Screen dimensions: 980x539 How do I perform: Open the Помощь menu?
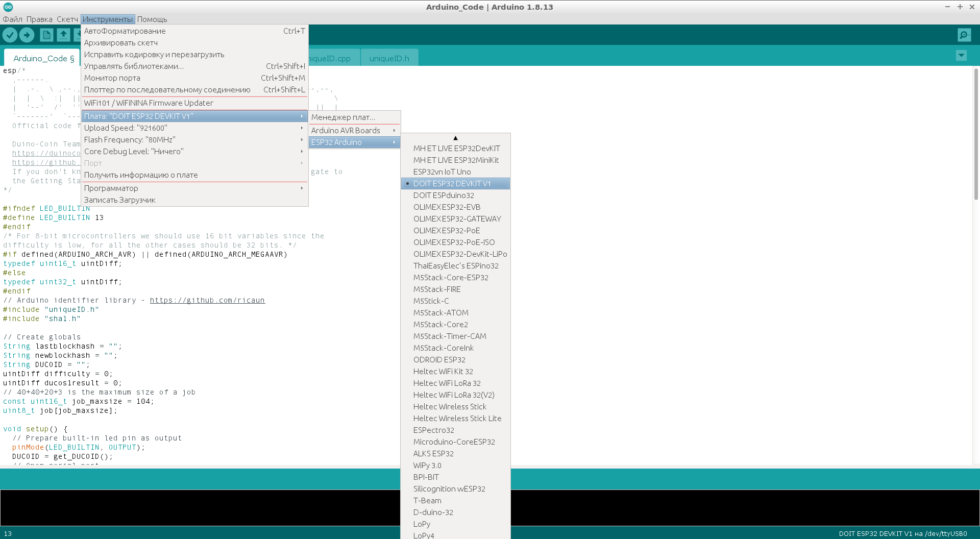pyautogui.click(x=152, y=19)
